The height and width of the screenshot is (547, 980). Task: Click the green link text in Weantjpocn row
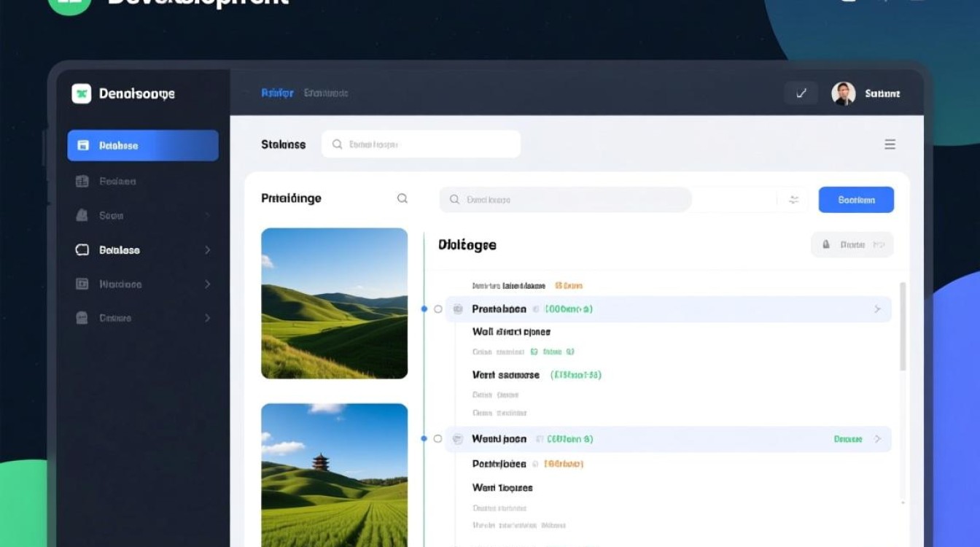click(x=848, y=439)
